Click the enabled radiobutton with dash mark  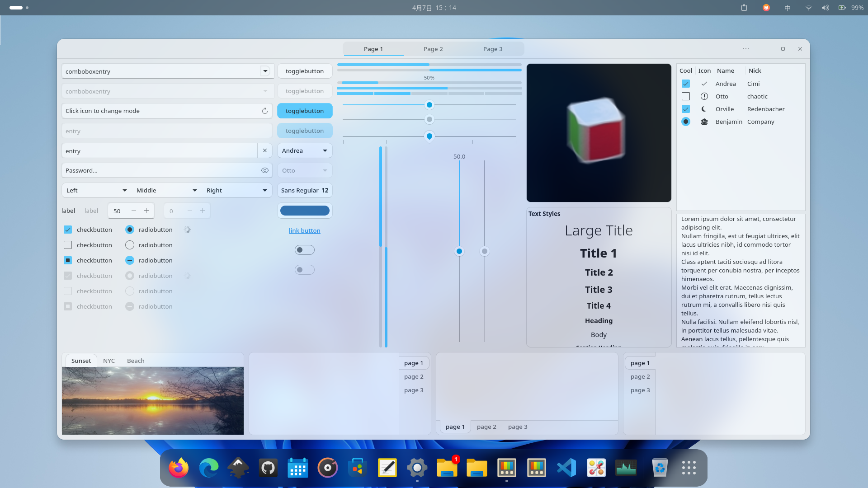(x=130, y=260)
